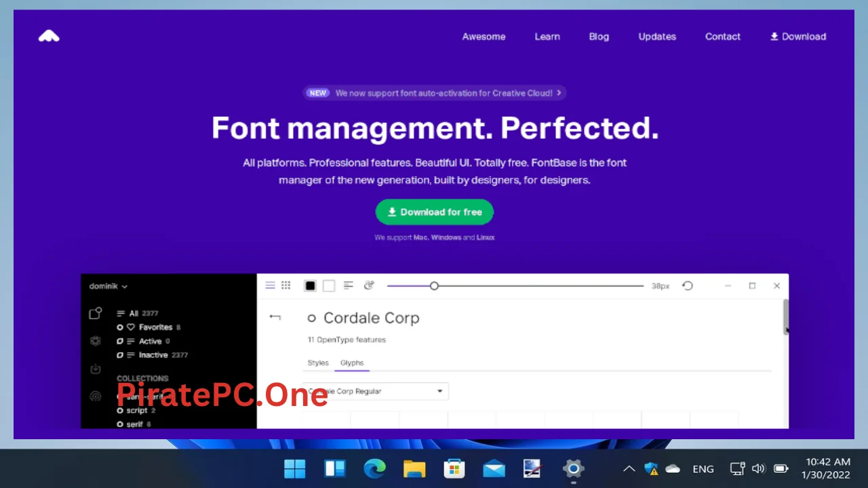Switch to the grid view
Screen dimensions: 868x488
(x=286, y=285)
